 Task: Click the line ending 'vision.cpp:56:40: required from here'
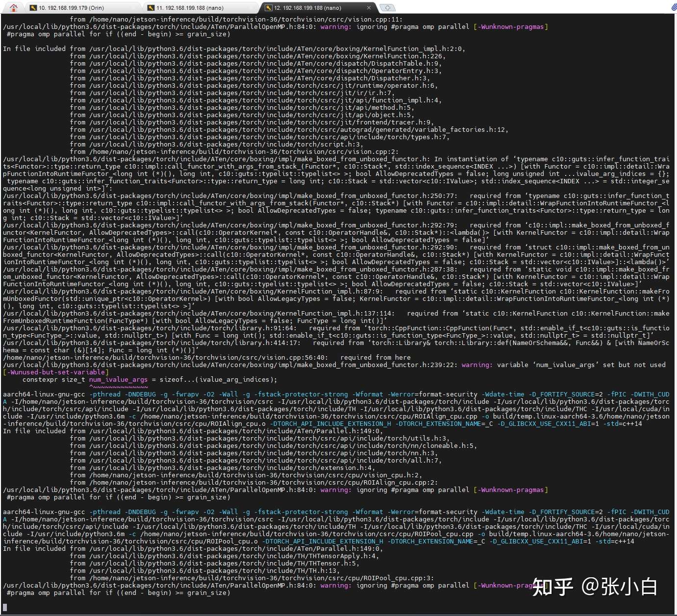pos(207,358)
